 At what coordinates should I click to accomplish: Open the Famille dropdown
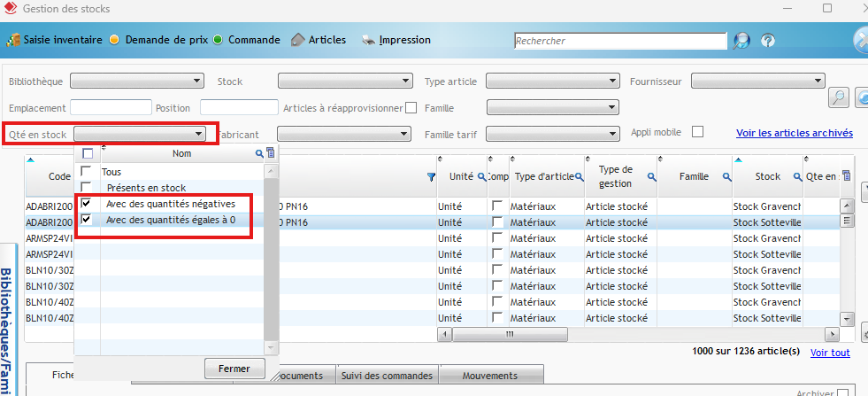[x=552, y=107]
